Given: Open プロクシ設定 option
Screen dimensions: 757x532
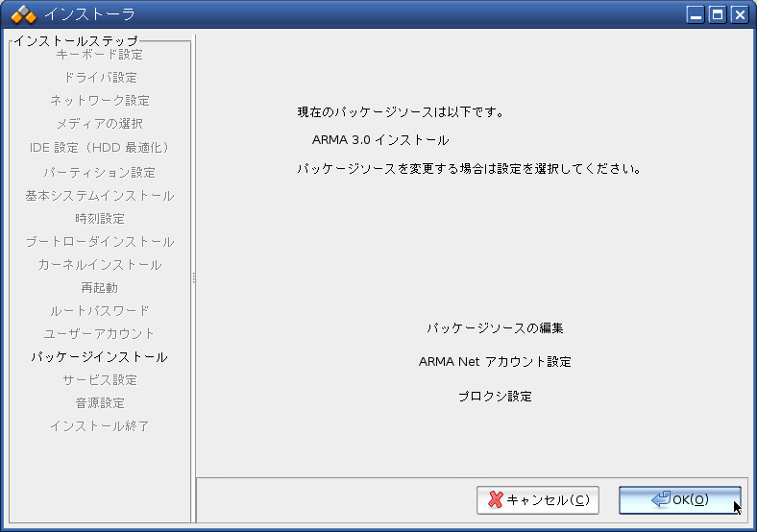Looking at the screenshot, I should click(x=495, y=397).
